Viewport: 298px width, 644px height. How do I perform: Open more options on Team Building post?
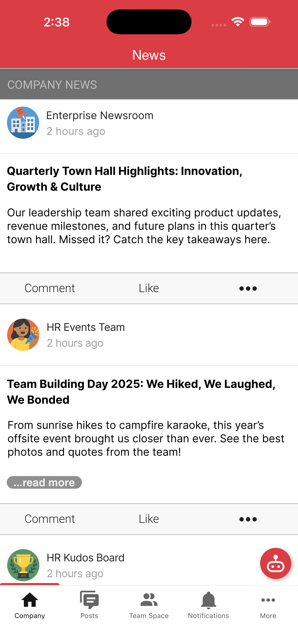coord(248,519)
